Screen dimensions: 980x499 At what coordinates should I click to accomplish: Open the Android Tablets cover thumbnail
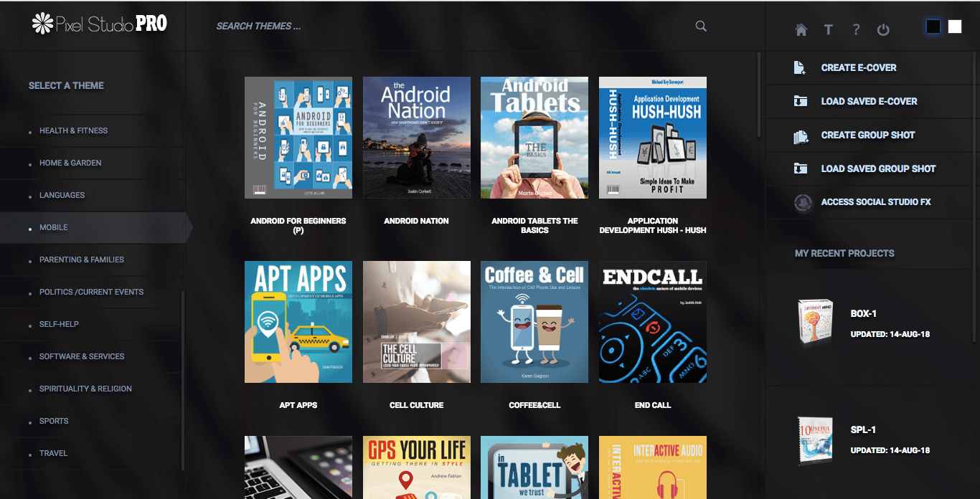tap(534, 138)
